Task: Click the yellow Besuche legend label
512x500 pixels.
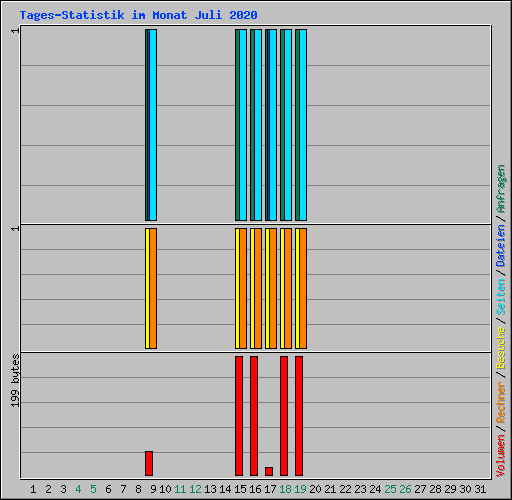Action: [x=501, y=347]
